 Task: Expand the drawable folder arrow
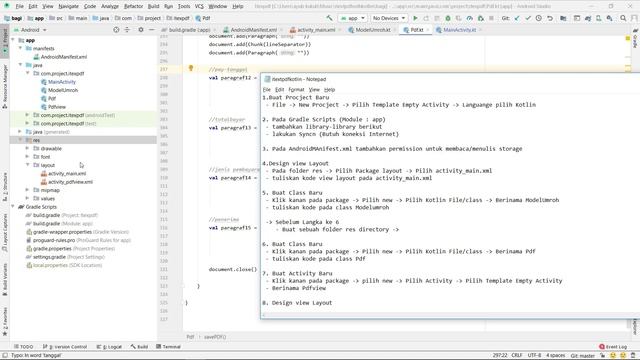point(28,148)
